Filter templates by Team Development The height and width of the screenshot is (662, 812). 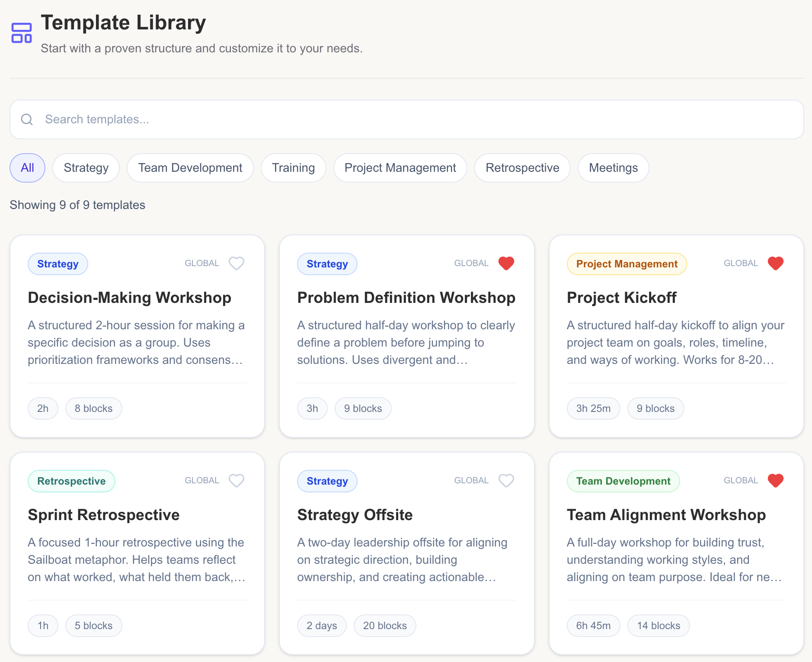tap(190, 168)
